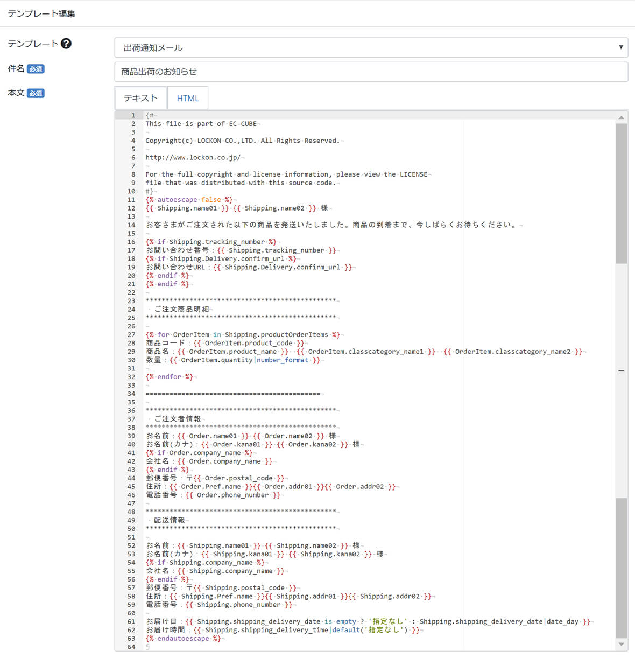This screenshot has width=635, height=672.
Task: Click line number 64 in the gutter
Action: tap(131, 647)
